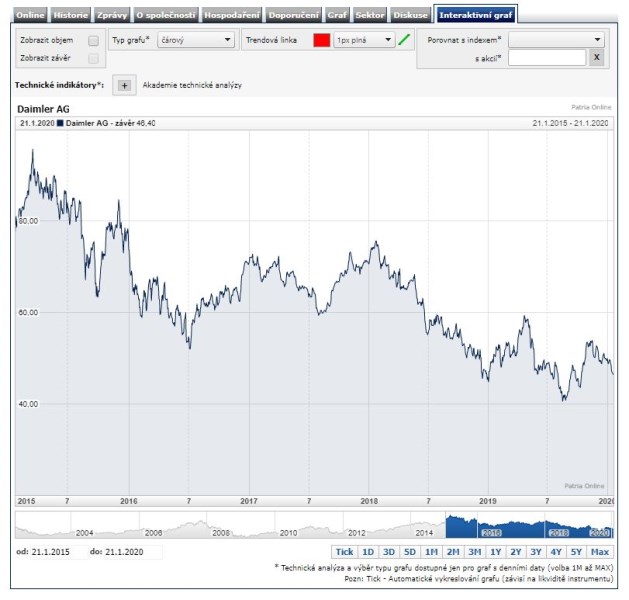Switch to the Historie tab

[x=70, y=15]
